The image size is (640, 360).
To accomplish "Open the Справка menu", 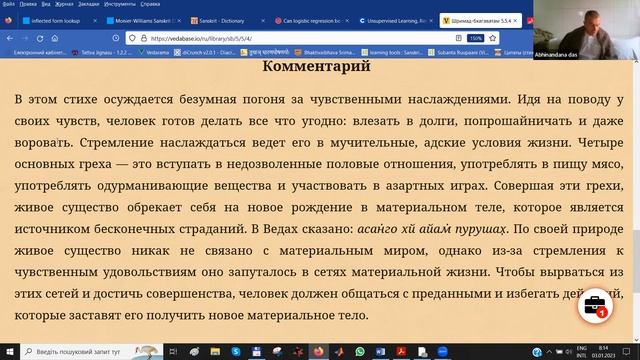I will coord(150,4).
